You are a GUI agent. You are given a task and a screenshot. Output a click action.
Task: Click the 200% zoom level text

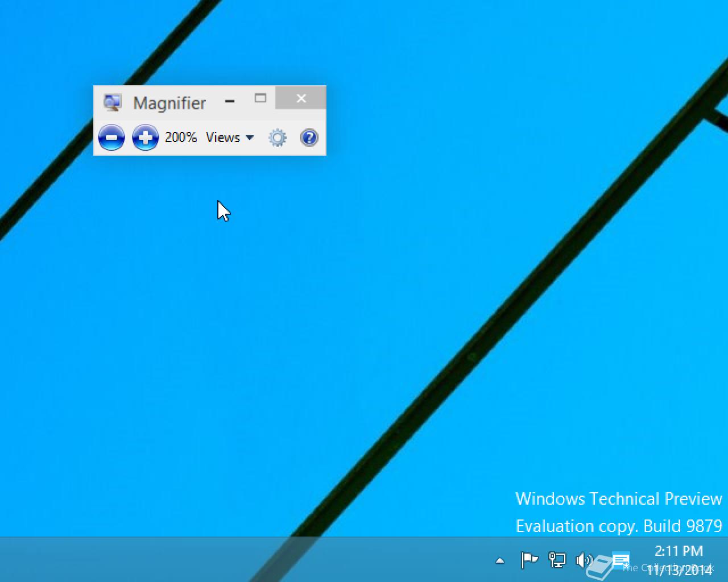[181, 138]
